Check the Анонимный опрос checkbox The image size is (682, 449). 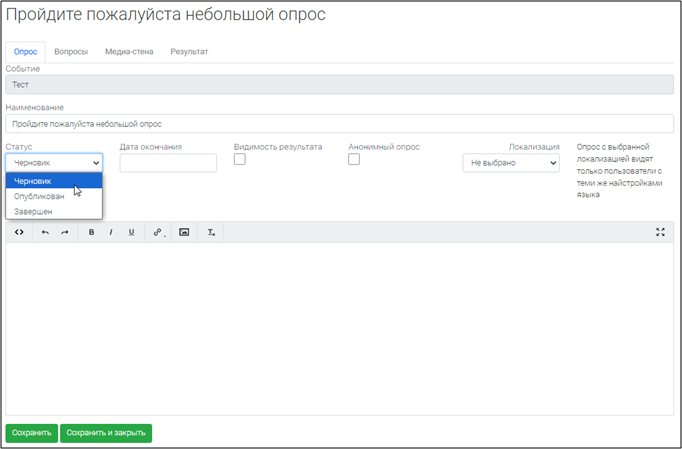[354, 160]
